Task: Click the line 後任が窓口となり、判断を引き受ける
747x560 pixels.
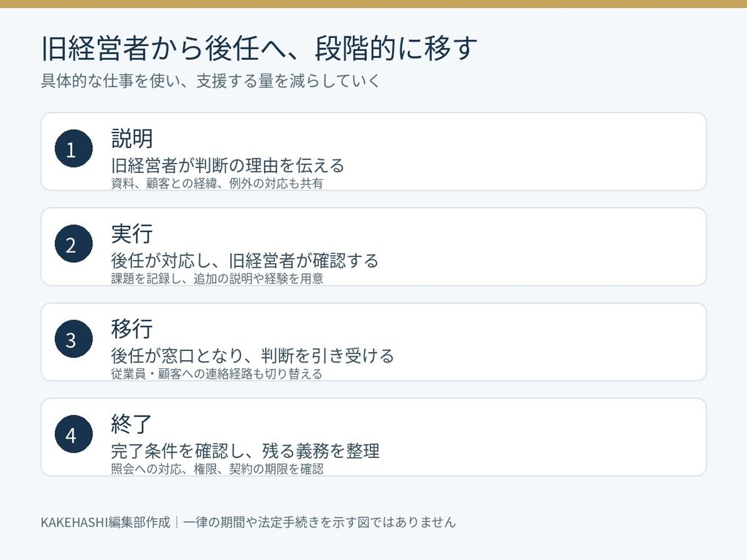Action: [252, 356]
